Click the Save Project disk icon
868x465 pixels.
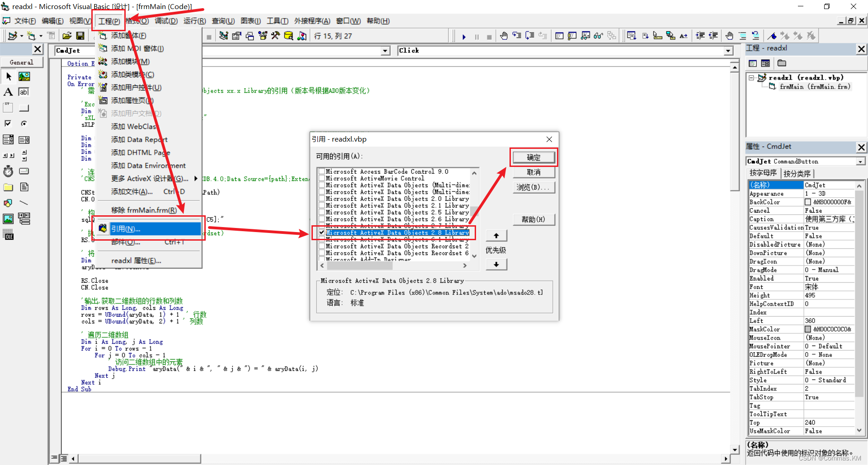[80, 36]
